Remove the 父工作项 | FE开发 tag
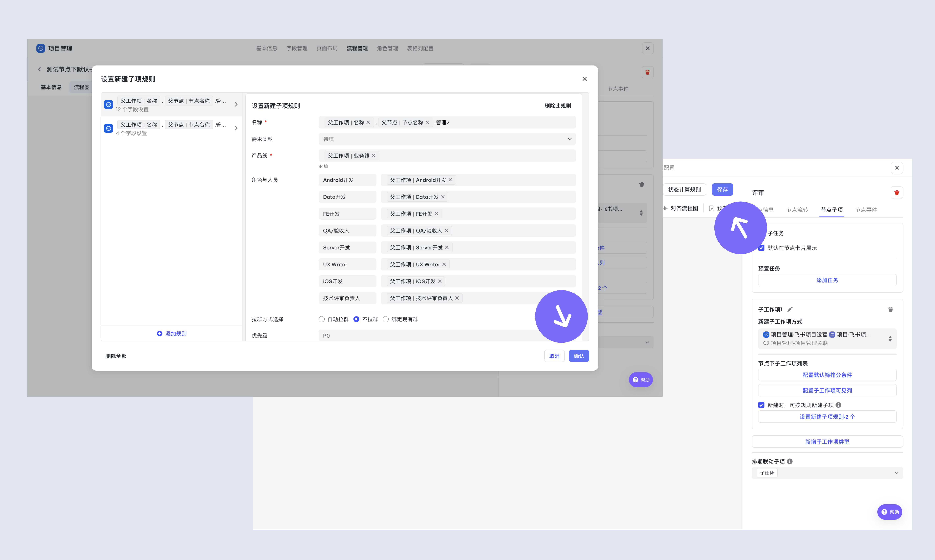935x560 pixels. tap(437, 214)
